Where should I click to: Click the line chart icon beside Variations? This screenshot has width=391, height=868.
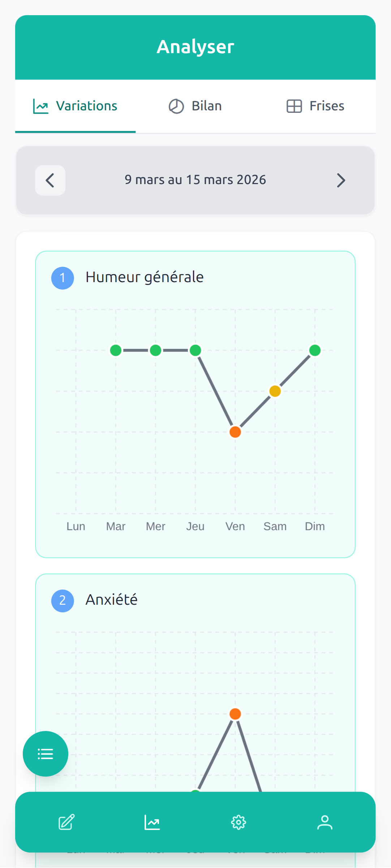point(40,106)
